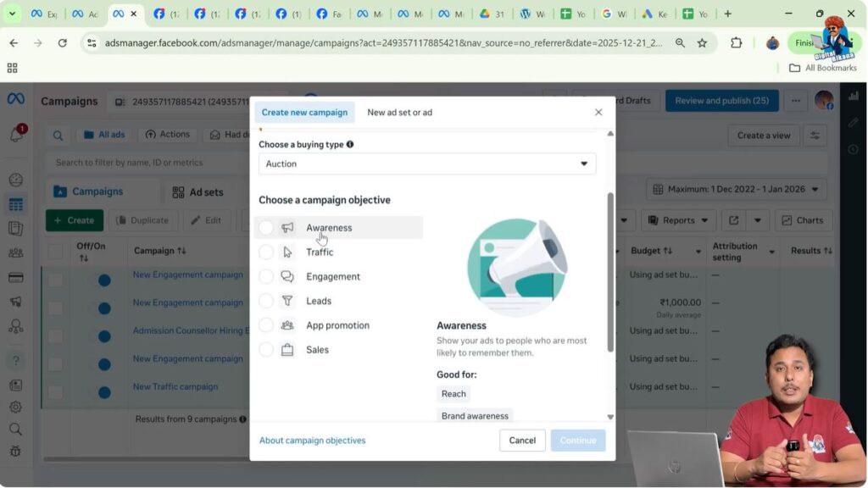Open Audiences icon in sidebar
This screenshot has height=488, width=868.
pos(15,252)
